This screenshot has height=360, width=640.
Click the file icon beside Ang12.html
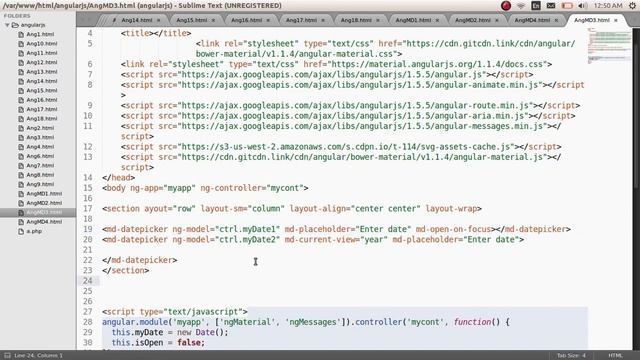[21, 62]
